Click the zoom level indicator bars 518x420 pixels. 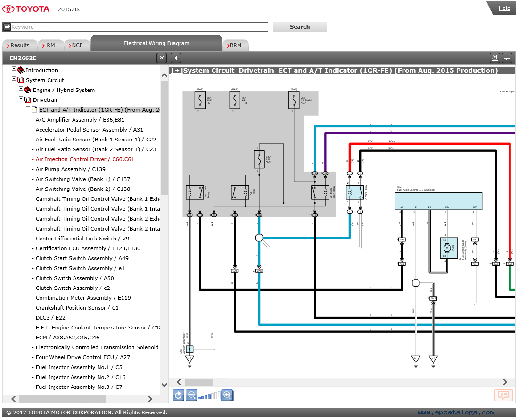(209, 395)
